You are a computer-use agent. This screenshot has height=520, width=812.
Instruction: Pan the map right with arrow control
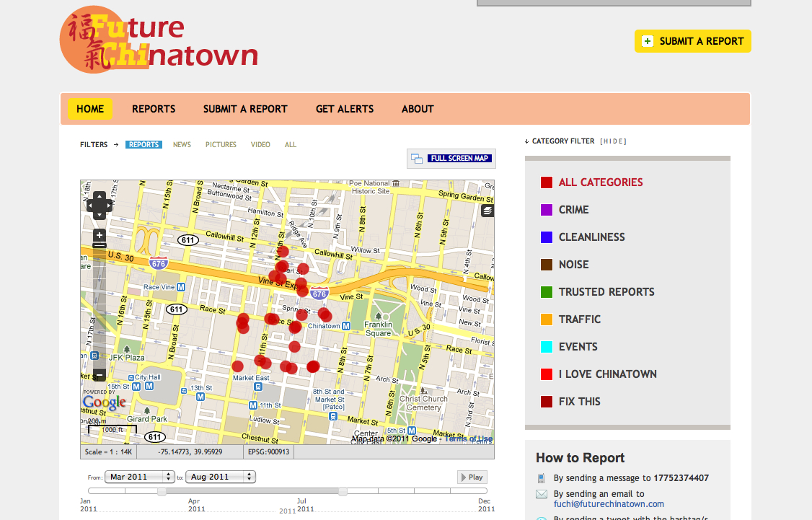108,206
